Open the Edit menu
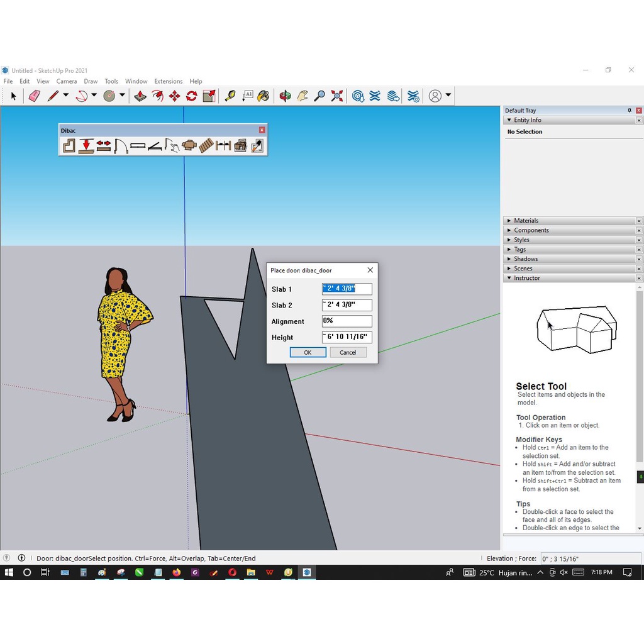This screenshot has width=644, height=644. 25,81
